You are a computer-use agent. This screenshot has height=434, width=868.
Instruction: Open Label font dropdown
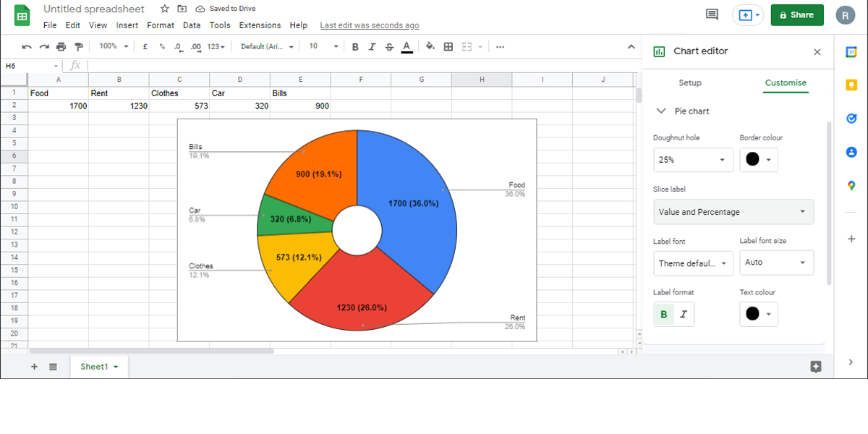tap(693, 263)
